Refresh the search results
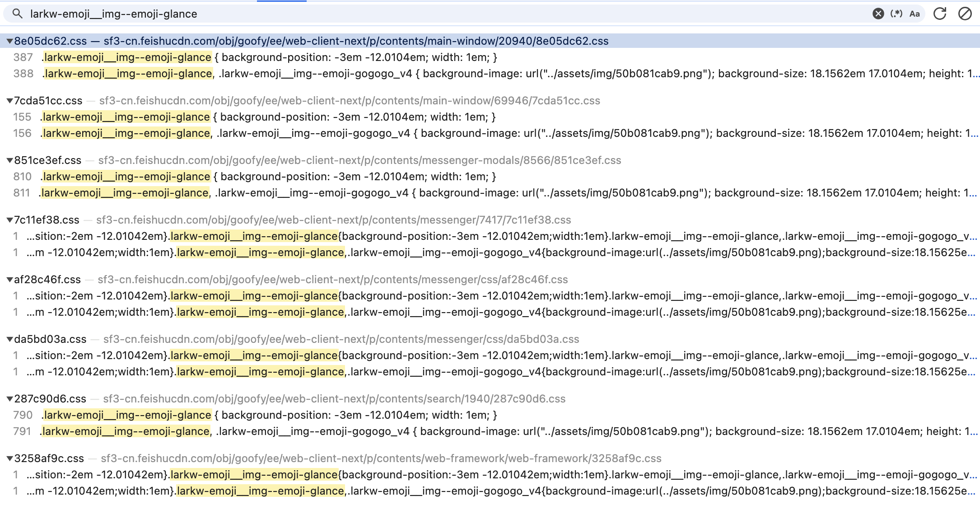The height and width of the screenshot is (505, 980). click(x=940, y=14)
